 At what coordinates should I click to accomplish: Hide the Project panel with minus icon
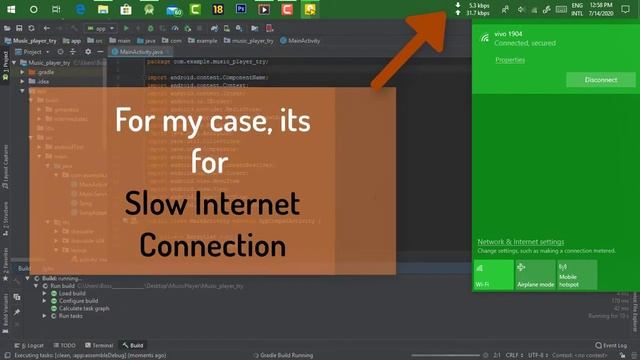[100, 52]
